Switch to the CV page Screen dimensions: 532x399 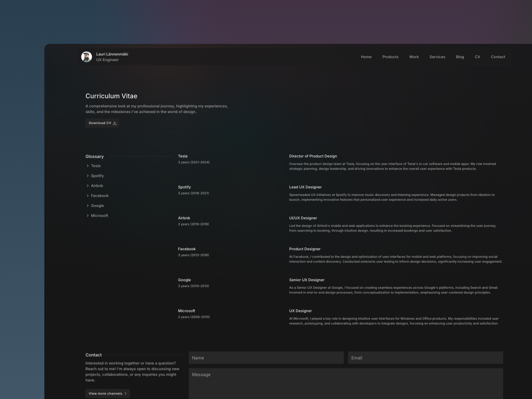point(477,57)
